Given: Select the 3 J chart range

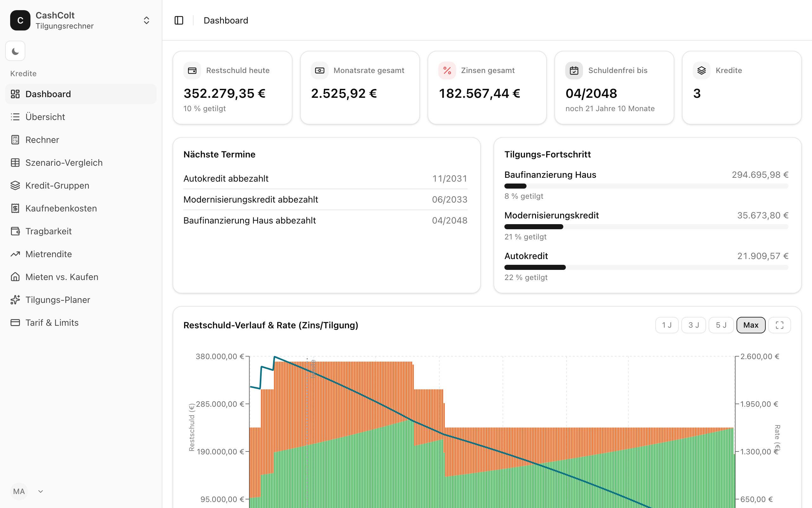Looking at the screenshot, I should 694,325.
